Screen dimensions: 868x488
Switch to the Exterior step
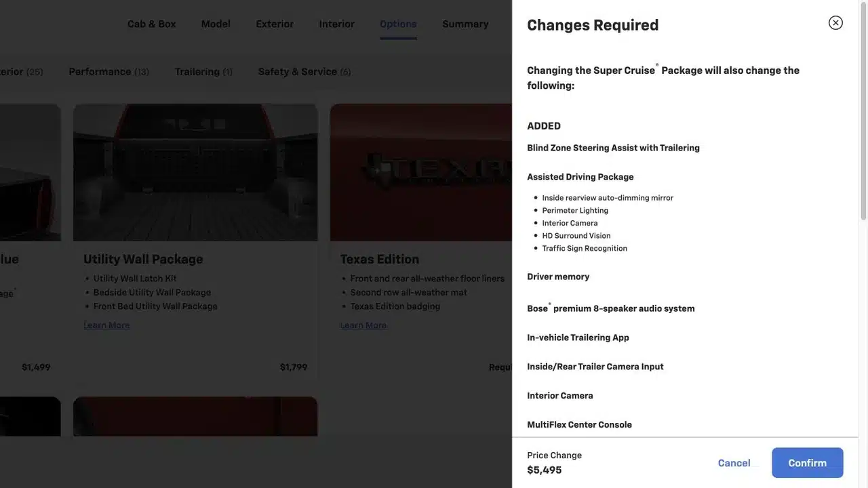pyautogui.click(x=275, y=24)
